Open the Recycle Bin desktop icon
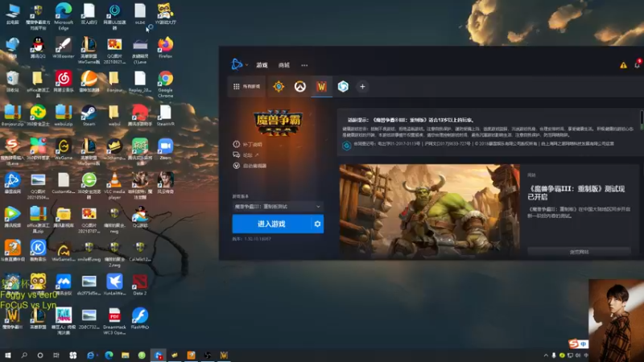Viewport: 644px width, 362px height. click(12, 81)
